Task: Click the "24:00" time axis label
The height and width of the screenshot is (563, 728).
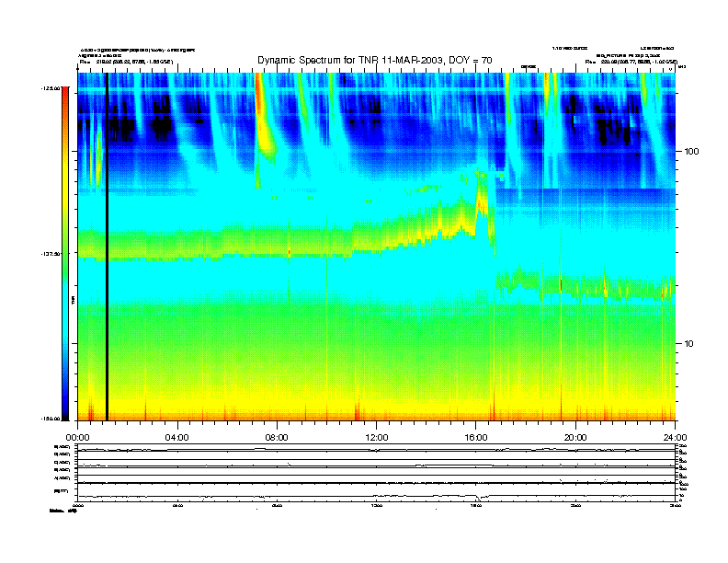Action: (675, 438)
